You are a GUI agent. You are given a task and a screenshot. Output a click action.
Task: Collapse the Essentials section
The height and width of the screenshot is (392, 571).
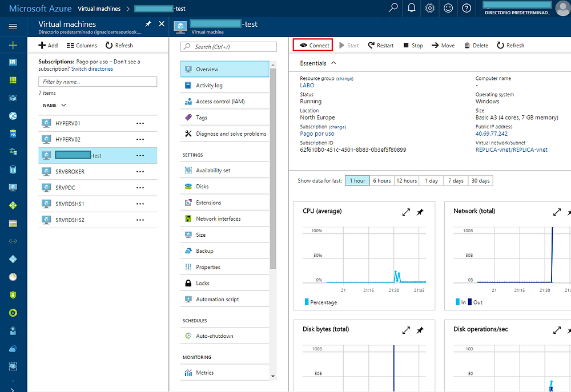[333, 63]
